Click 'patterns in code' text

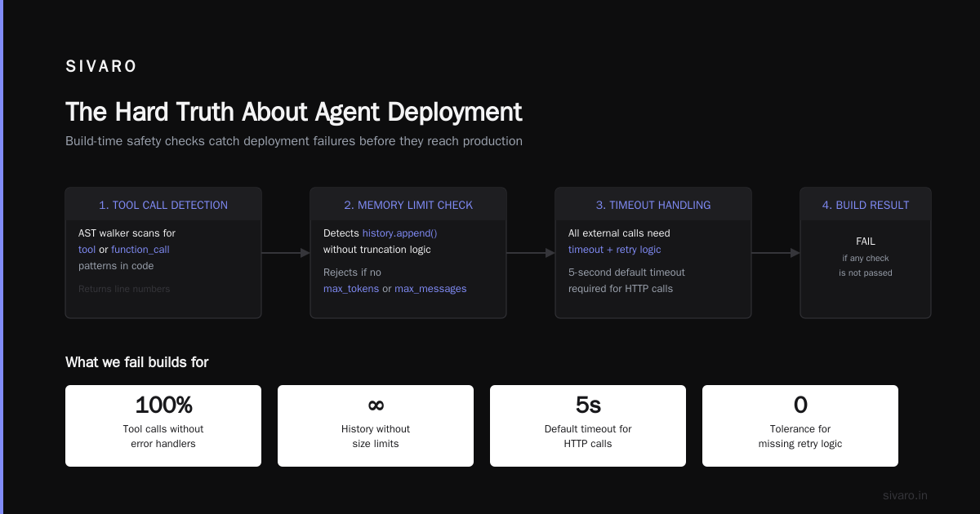tap(116, 266)
